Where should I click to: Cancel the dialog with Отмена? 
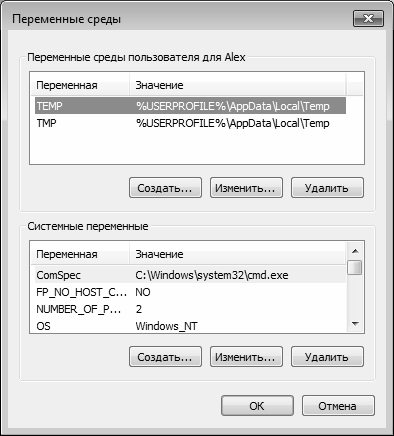point(338,406)
